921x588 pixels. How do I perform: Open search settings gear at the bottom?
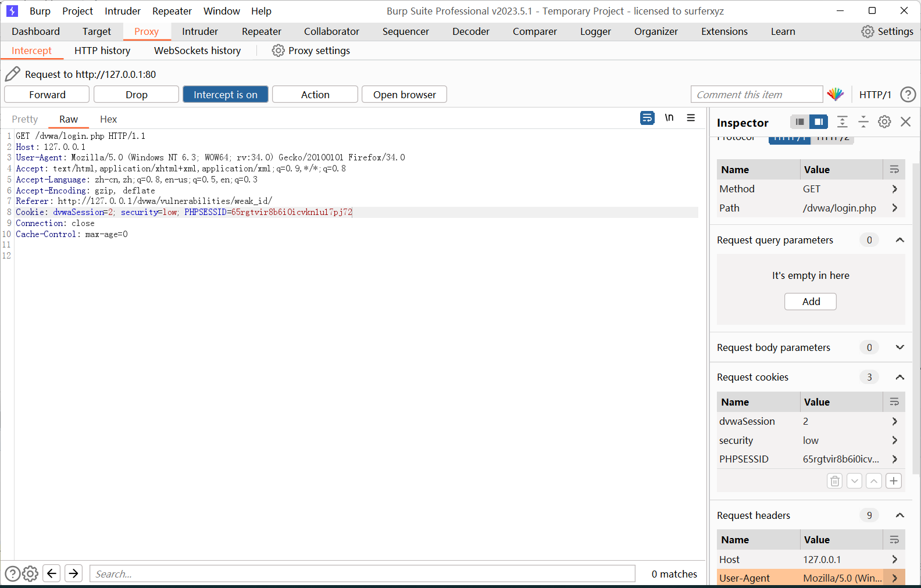(30, 573)
